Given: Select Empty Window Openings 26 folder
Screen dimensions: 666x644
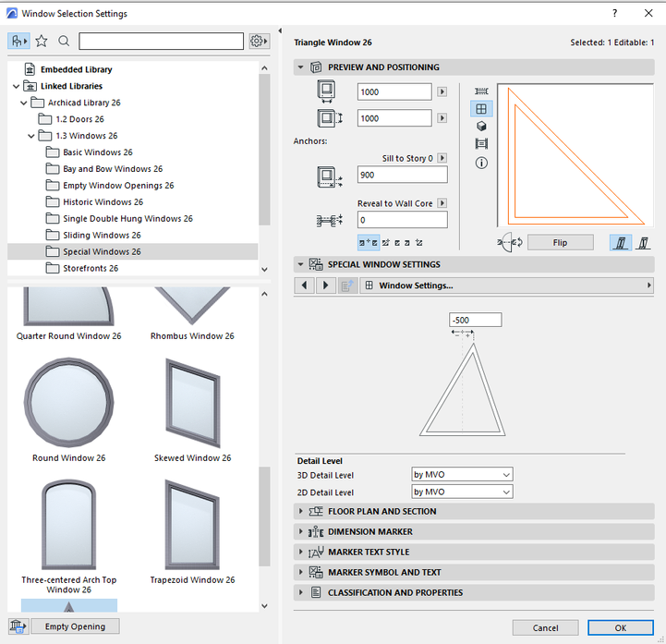Looking at the screenshot, I should click(118, 186).
